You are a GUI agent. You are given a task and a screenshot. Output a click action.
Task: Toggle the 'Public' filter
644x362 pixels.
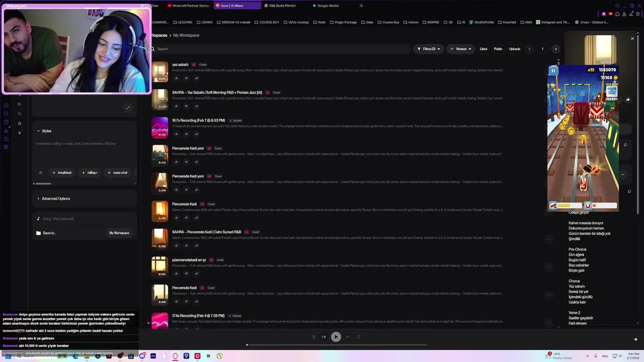point(498,49)
